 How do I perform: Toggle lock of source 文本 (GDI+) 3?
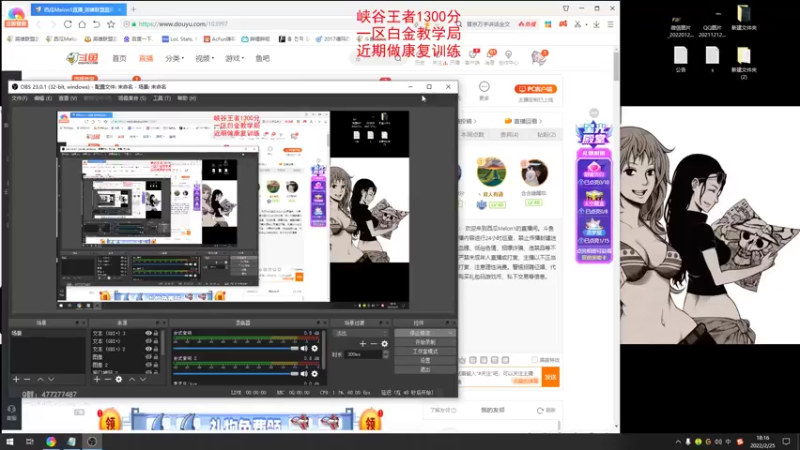pos(156,333)
